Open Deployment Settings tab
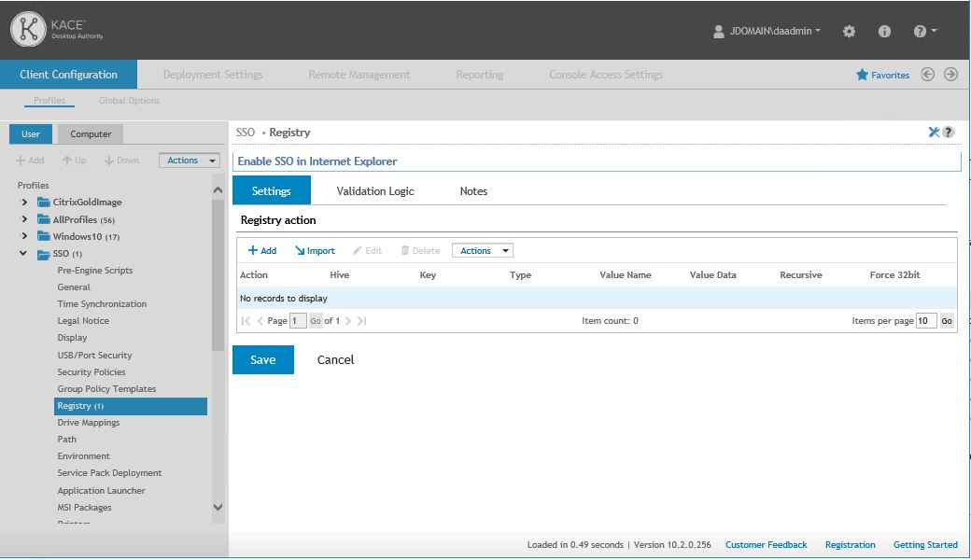This screenshot has width=971, height=560. click(213, 75)
